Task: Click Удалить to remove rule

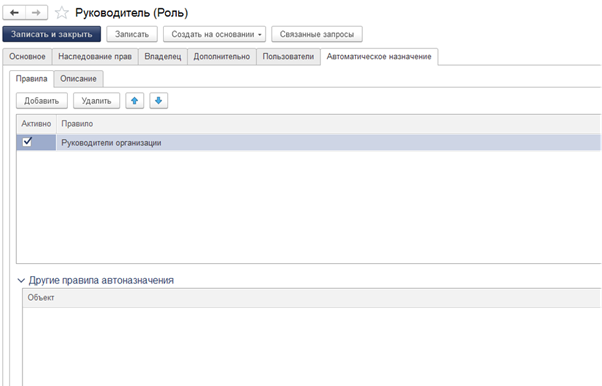Action: 96,101
